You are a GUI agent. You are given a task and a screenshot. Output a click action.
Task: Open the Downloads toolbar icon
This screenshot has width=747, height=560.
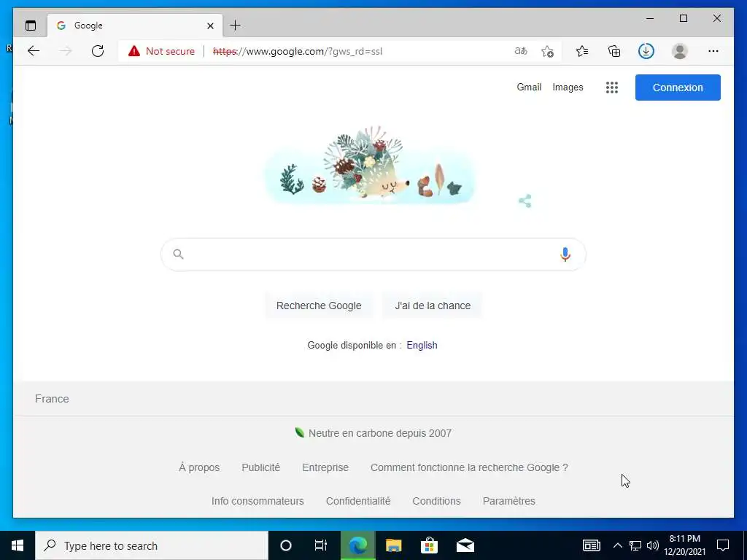(646, 51)
